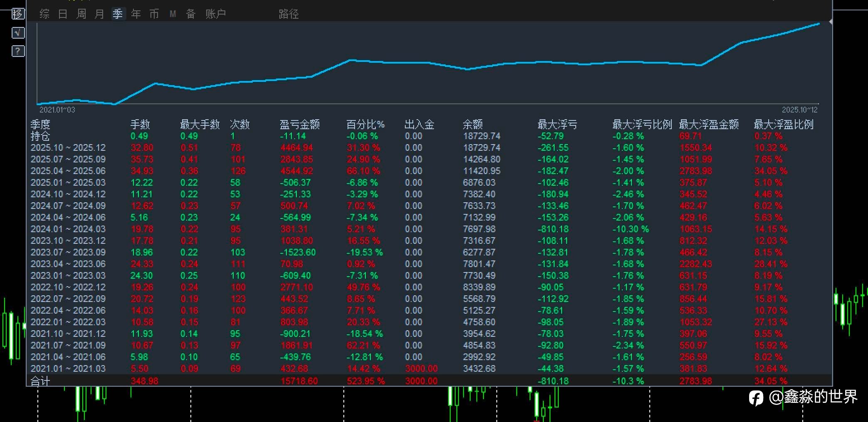Open the 账户 account tab
Viewport: 868px width, 422px height.
216,14
